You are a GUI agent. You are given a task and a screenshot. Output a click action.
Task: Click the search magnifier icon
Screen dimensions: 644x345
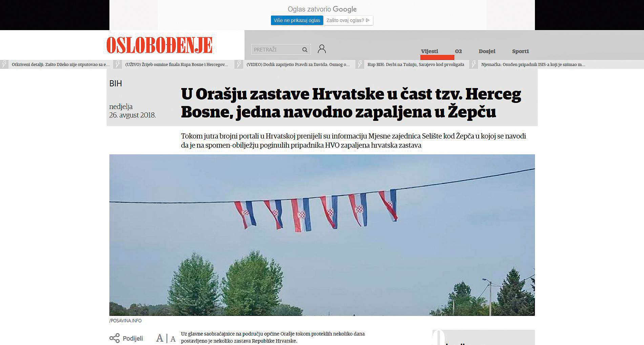pyautogui.click(x=305, y=50)
